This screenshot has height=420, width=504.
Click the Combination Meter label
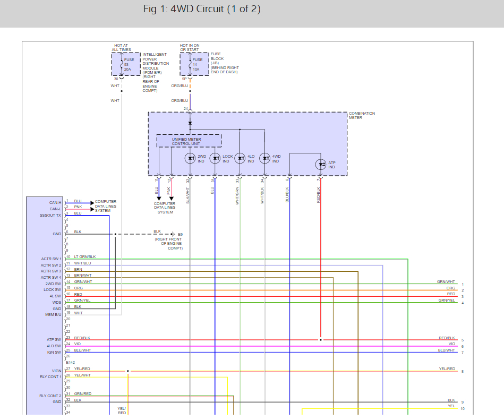point(362,115)
